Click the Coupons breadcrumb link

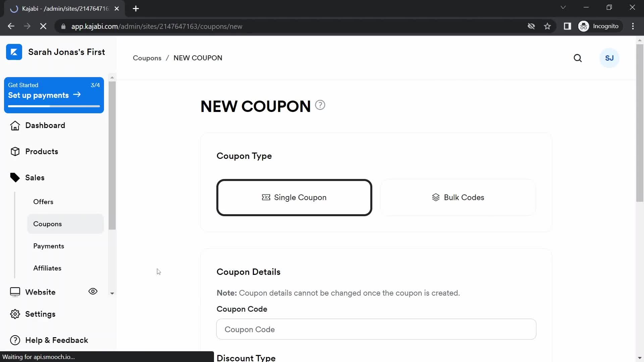pos(147,58)
